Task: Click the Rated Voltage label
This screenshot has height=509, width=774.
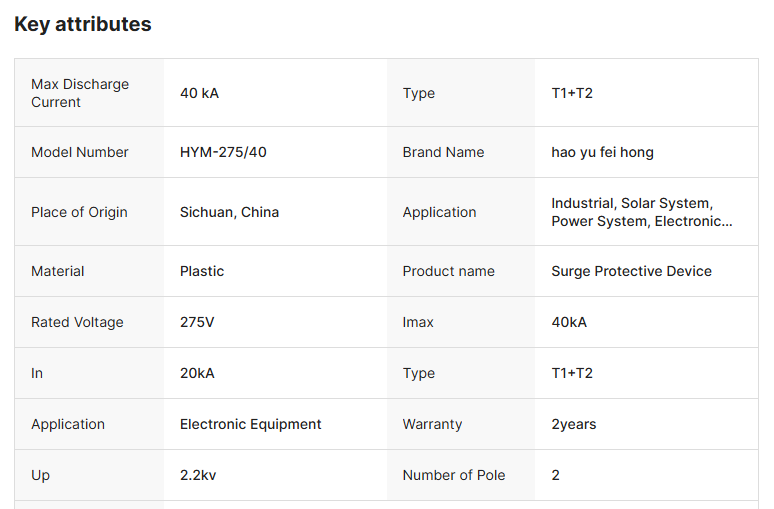Action: point(77,322)
